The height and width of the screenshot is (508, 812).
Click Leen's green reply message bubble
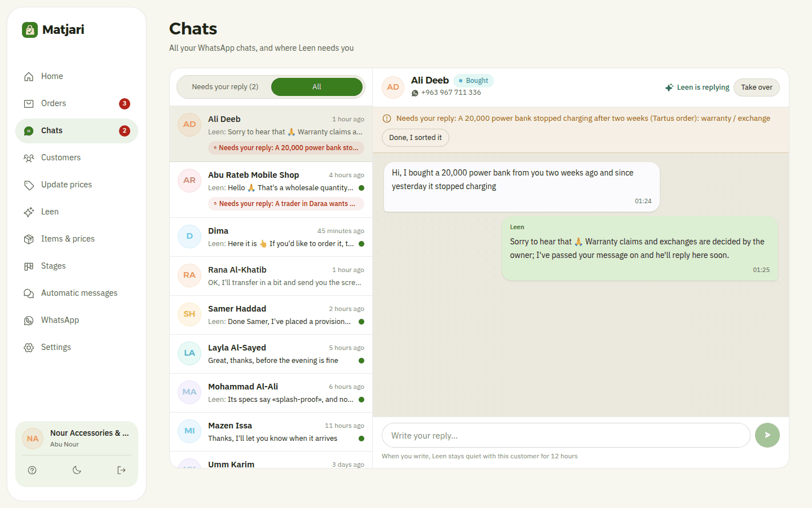640,249
